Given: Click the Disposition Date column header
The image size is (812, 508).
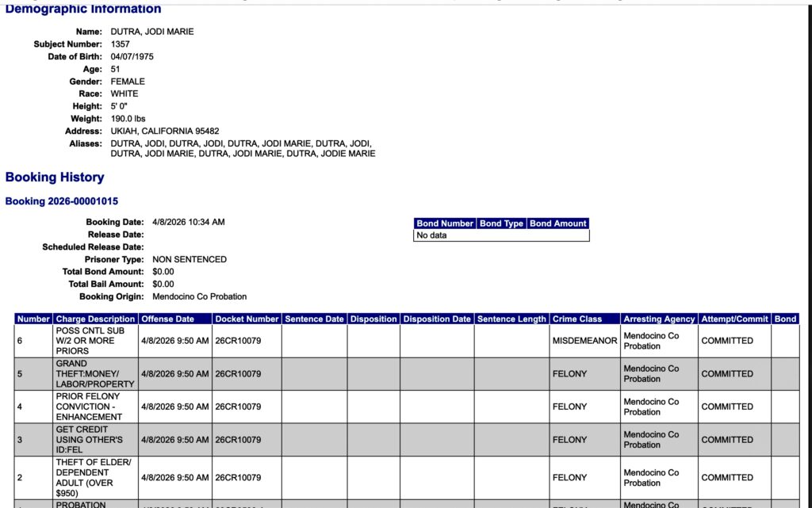Looking at the screenshot, I should pos(437,319).
